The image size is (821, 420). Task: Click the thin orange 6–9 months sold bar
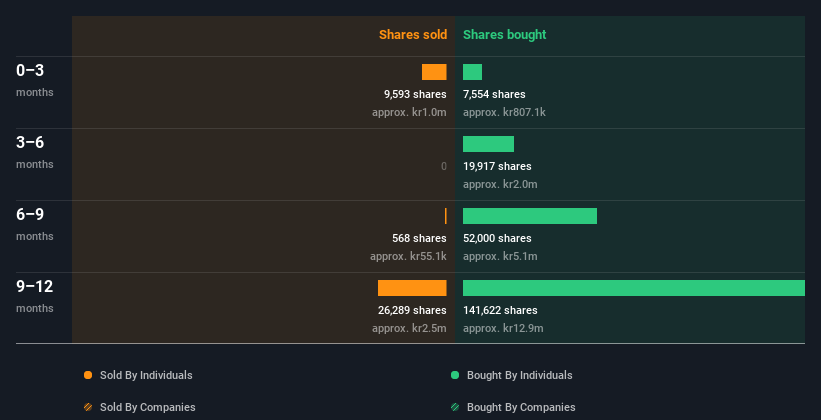pos(446,216)
